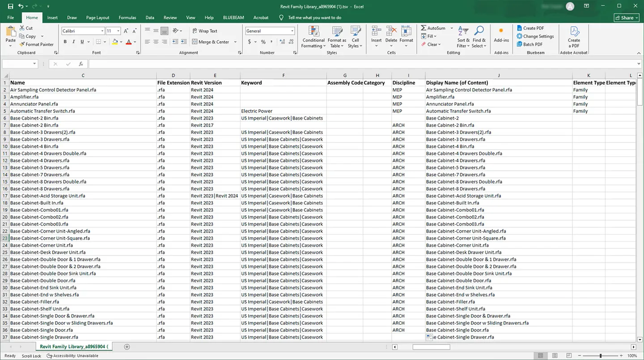Screen dimensions: 644x360
Task: Click the Add-ins button
Action: tap(501, 34)
